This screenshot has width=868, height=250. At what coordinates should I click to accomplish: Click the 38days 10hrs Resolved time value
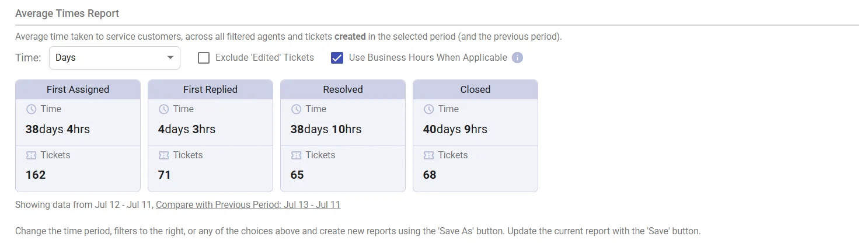pos(326,129)
